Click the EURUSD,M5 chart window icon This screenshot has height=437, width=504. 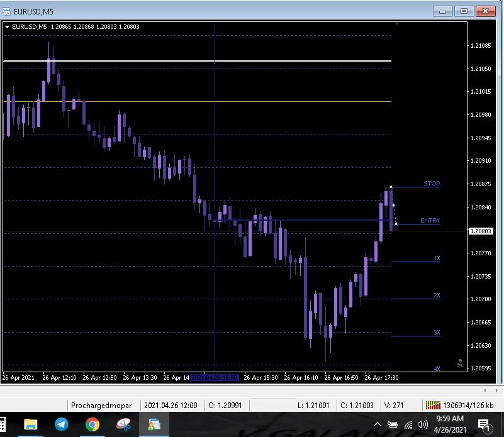[6, 11]
